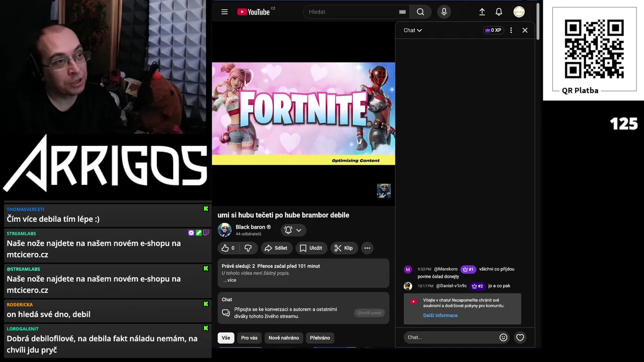The image size is (644, 362).
Task: Click the #2 crown badge in chat
Action: pyautogui.click(x=477, y=286)
